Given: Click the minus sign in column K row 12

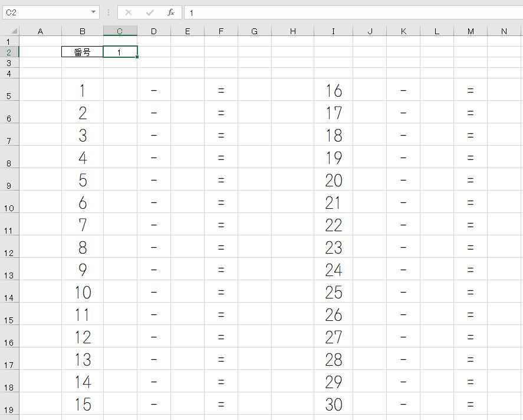Looking at the screenshot, I should pos(403,247).
